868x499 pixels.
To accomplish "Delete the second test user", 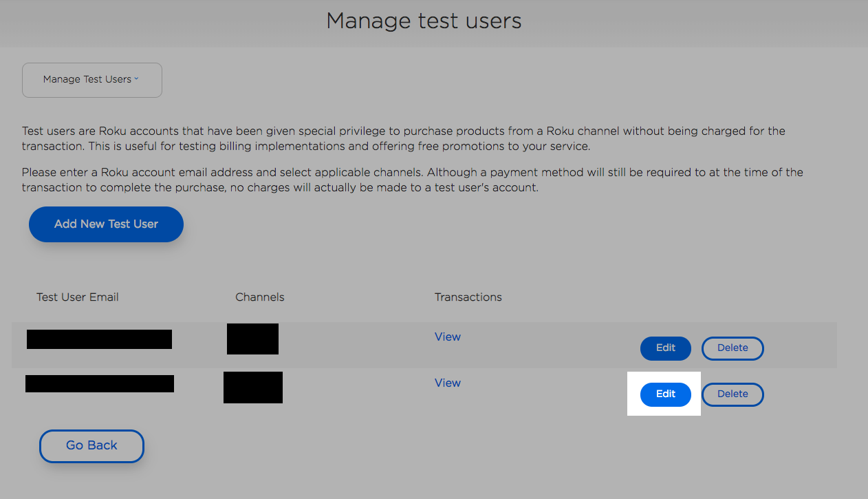I will (x=733, y=394).
